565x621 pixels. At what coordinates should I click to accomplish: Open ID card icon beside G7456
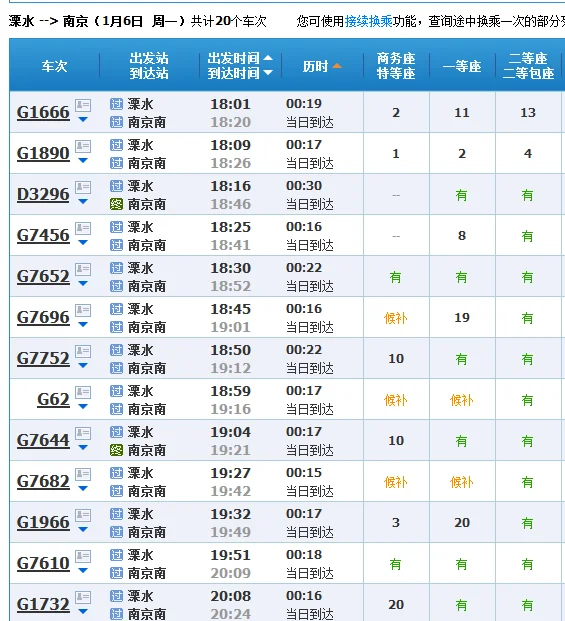click(83, 228)
